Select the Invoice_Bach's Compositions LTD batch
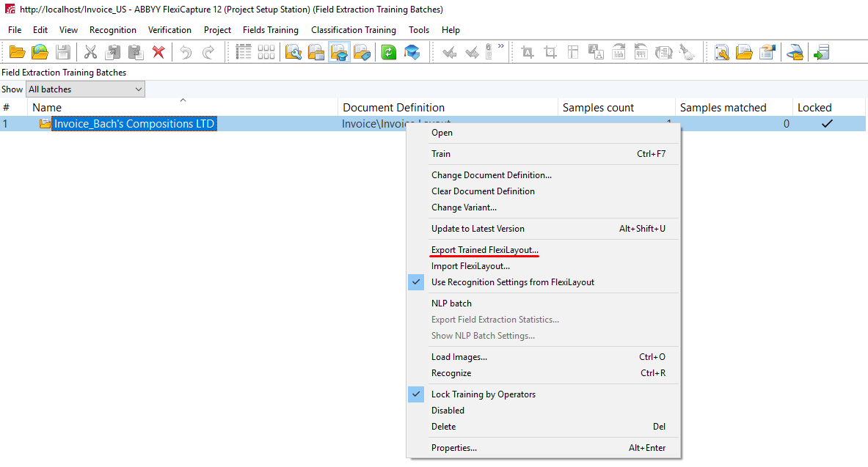Viewport: 868px width, 467px height. click(134, 123)
